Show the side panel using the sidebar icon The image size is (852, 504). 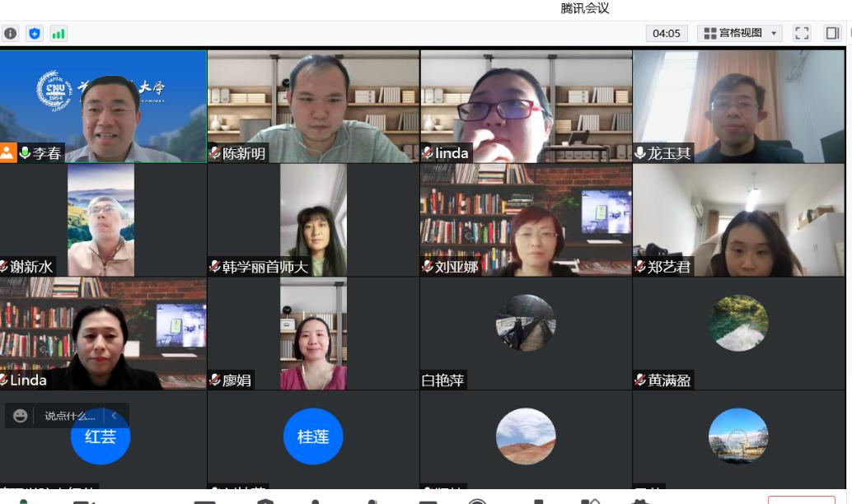click(x=832, y=34)
